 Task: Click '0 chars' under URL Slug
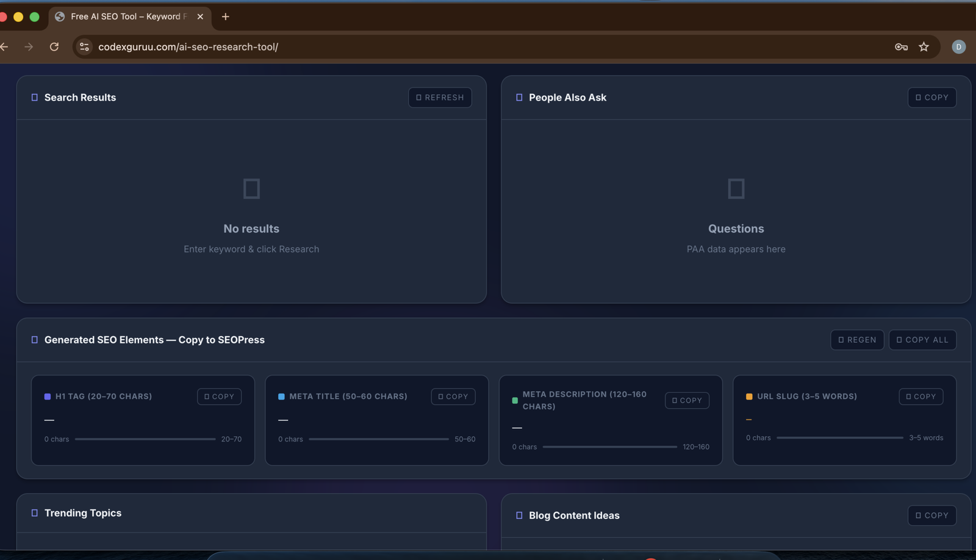click(758, 438)
